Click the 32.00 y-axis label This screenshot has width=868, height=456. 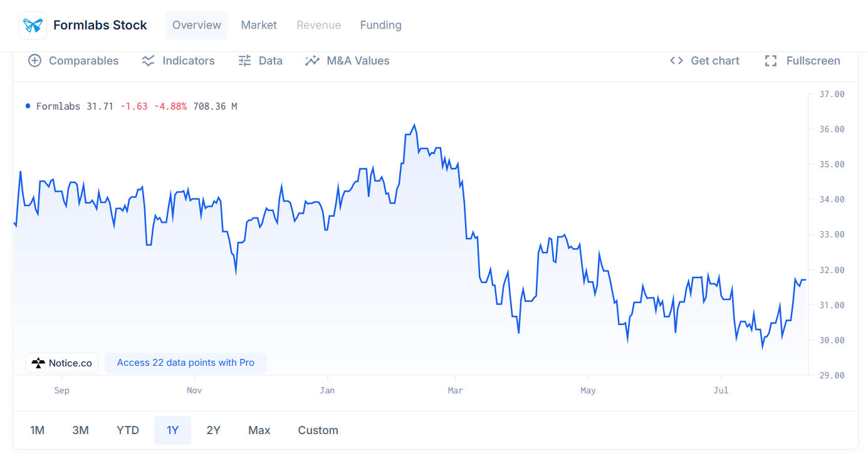pos(832,270)
